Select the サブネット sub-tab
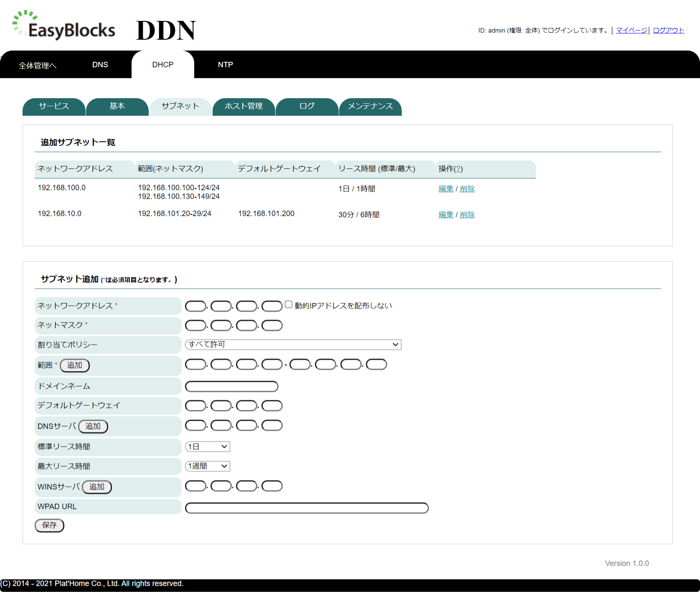This screenshot has height=592, width=700. point(180,107)
